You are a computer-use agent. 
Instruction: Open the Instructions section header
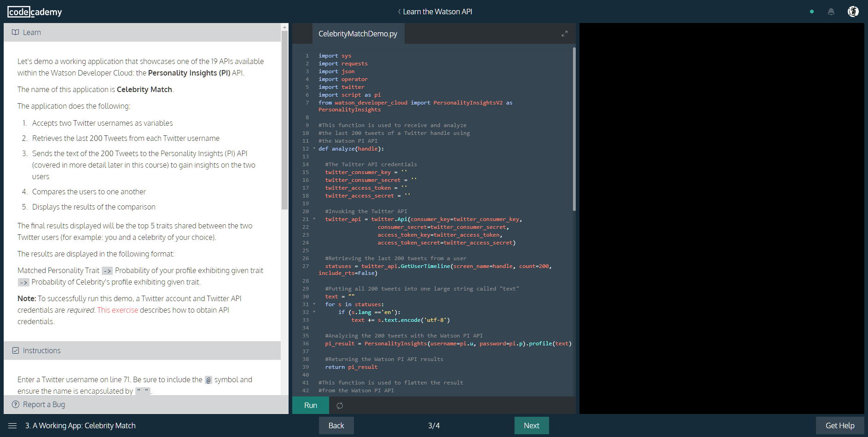click(x=142, y=350)
